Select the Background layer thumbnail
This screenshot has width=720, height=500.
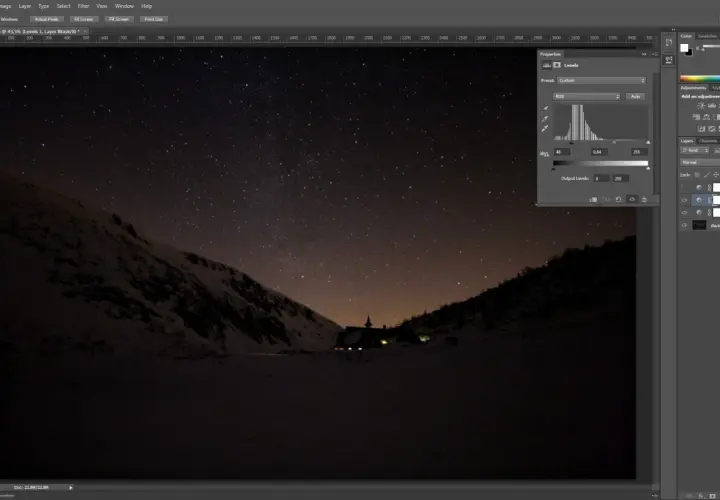pos(699,225)
